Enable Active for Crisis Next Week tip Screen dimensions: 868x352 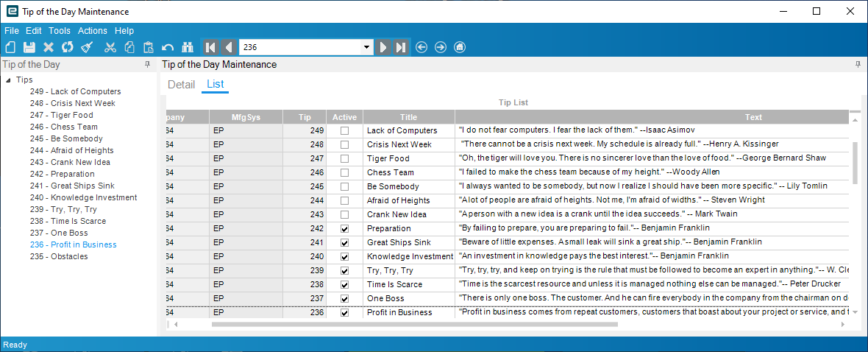point(344,144)
